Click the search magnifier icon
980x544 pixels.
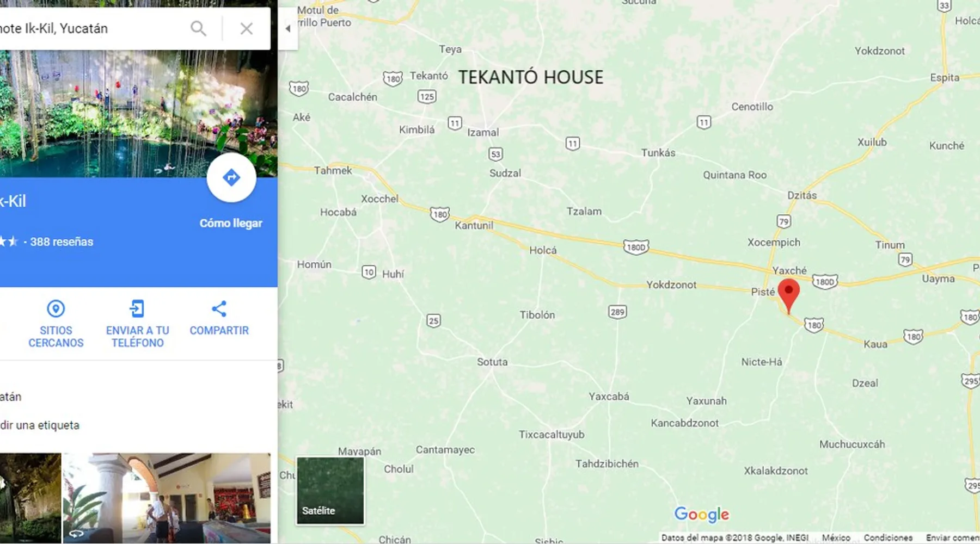(199, 28)
